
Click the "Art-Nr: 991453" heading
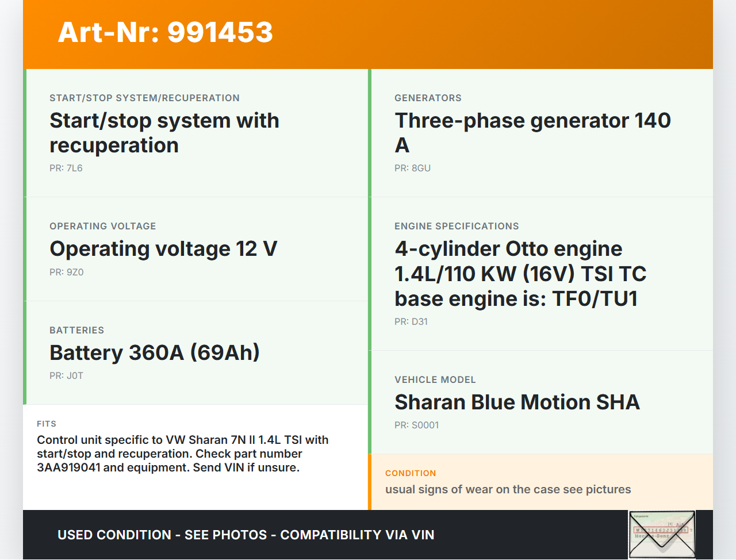(x=166, y=32)
